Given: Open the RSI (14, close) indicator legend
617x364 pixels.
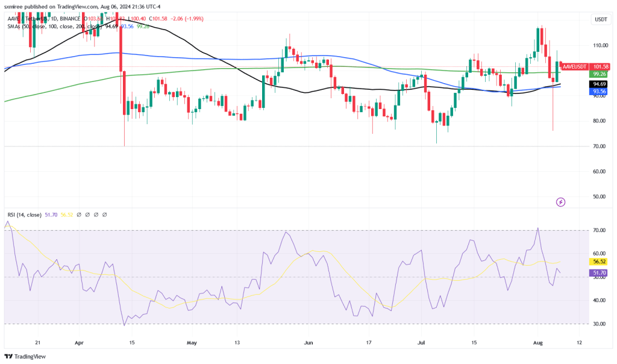Looking at the screenshot, I should coord(24,214).
